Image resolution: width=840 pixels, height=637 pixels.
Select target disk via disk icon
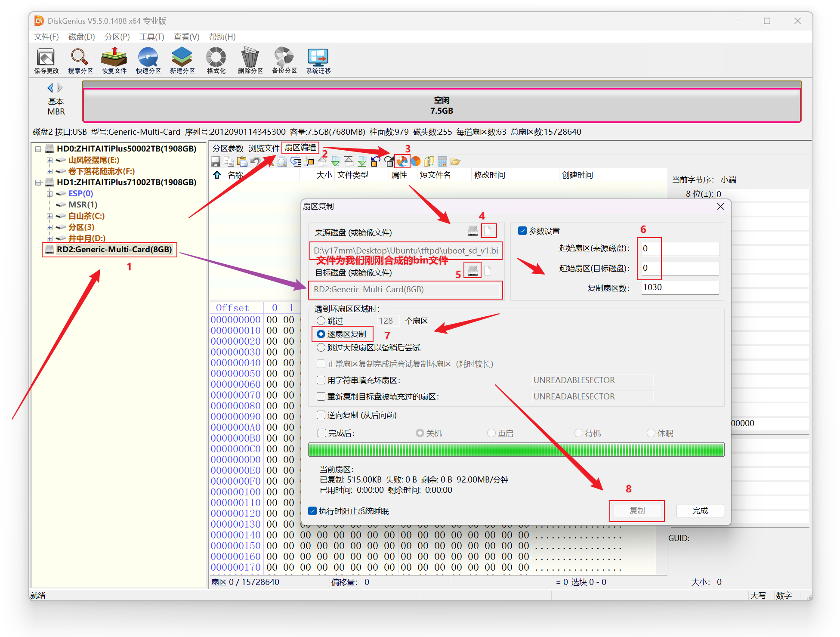tap(472, 271)
